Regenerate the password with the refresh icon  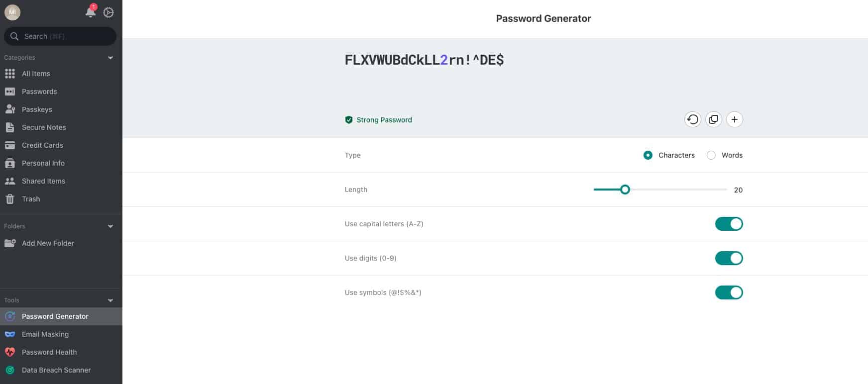692,119
